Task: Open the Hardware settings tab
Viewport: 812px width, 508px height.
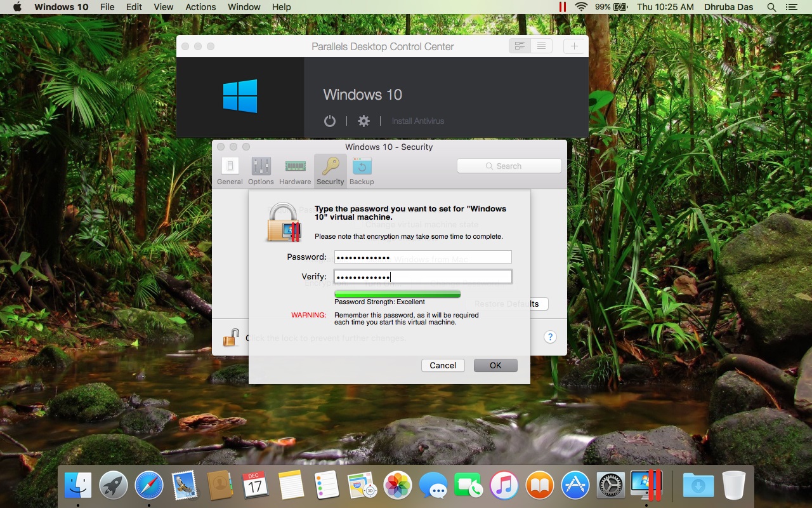Action: (x=295, y=171)
